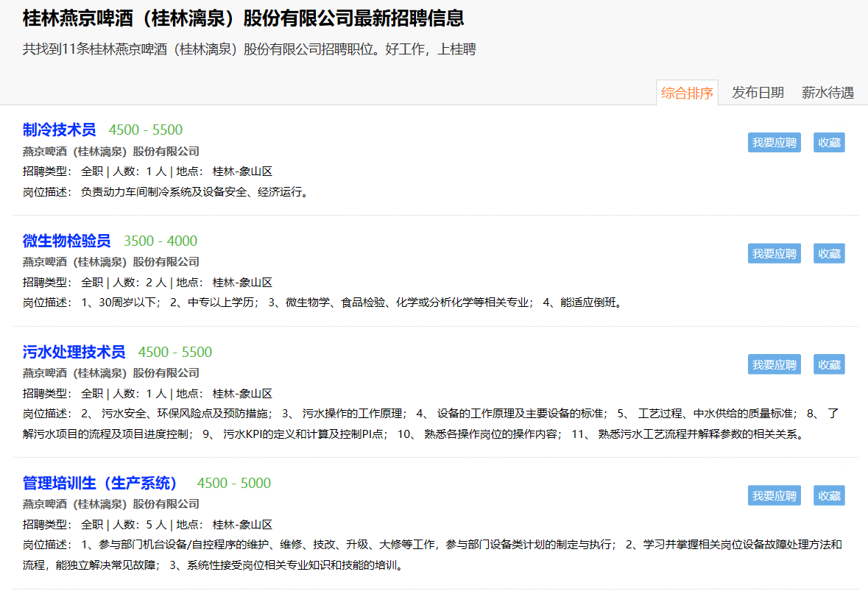This screenshot has height=594, width=868.
Task: Sort listings by 发布日期
Action: tap(758, 93)
